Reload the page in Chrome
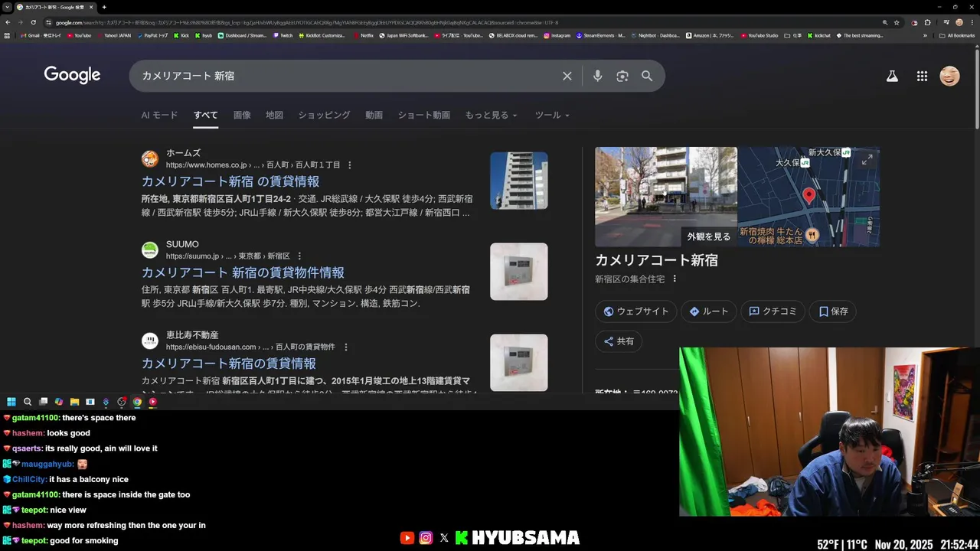Screen dimensions: 980x551 coord(33,22)
